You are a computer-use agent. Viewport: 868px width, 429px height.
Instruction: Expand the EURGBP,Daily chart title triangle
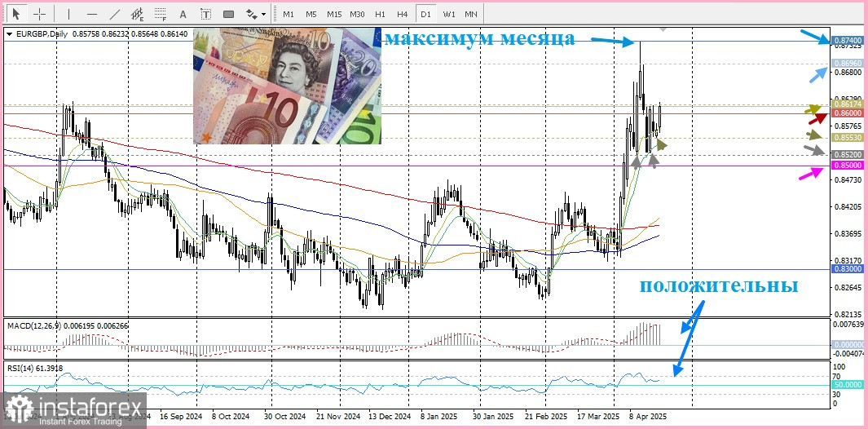click(10, 34)
